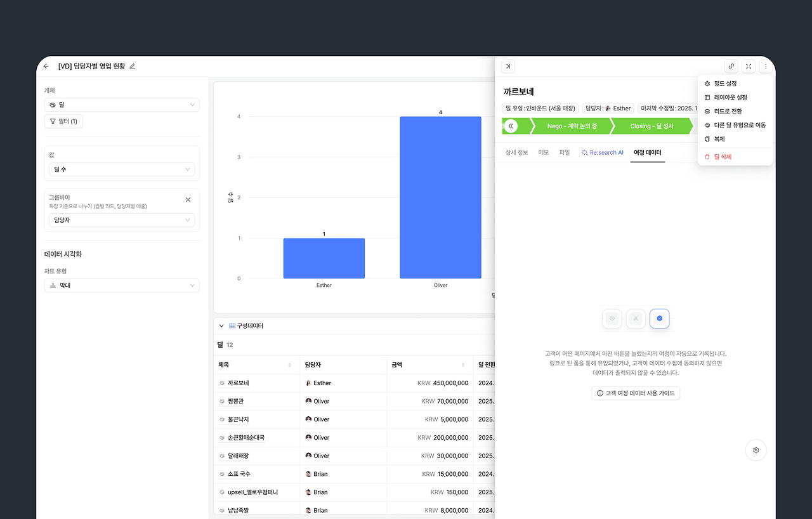The image size is (812, 519).
Task: Click the 딜 유형 인바운드 (서울 매장) chip
Action: [542, 108]
